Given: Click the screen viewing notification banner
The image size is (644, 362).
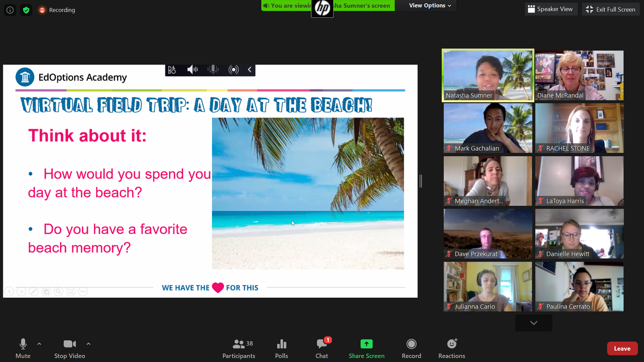Looking at the screenshot, I should [328, 5].
